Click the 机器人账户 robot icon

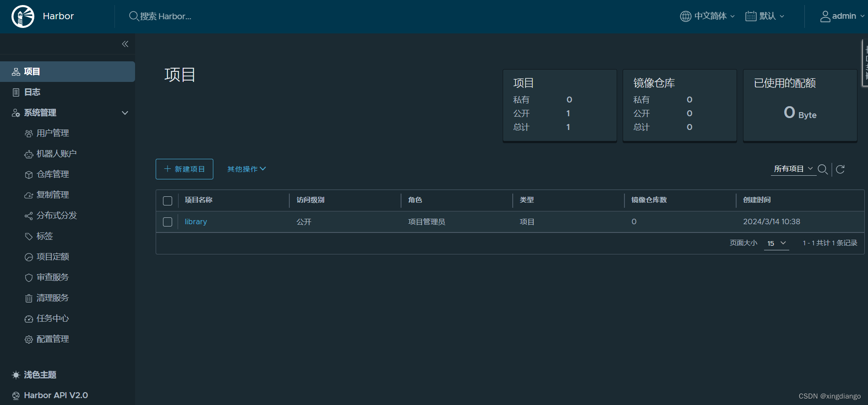[x=28, y=154]
